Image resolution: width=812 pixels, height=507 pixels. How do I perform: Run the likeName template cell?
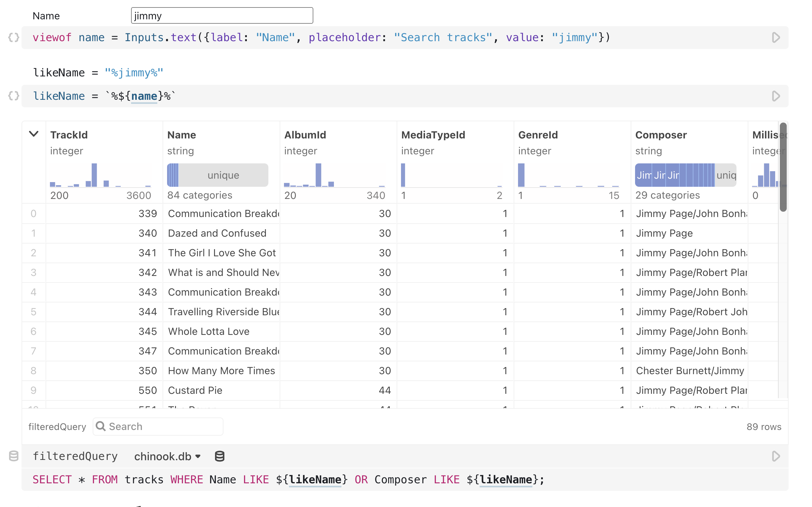click(775, 96)
